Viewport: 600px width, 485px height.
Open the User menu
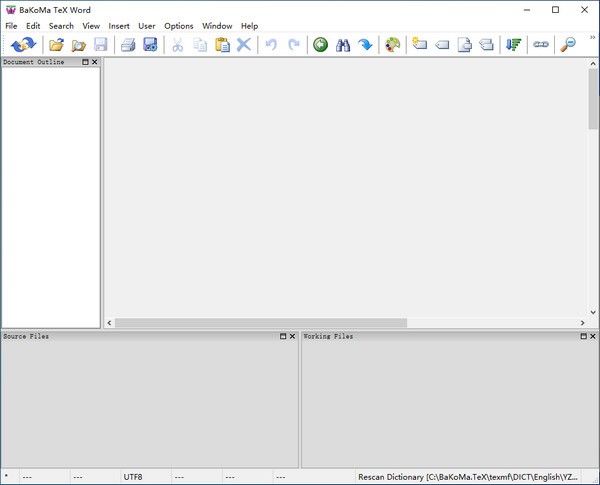(x=147, y=26)
